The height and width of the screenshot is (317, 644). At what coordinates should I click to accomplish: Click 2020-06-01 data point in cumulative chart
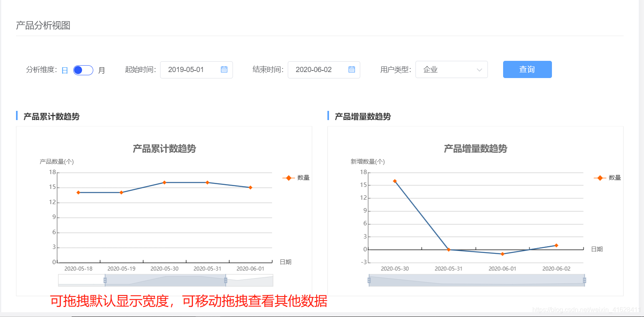point(251,187)
